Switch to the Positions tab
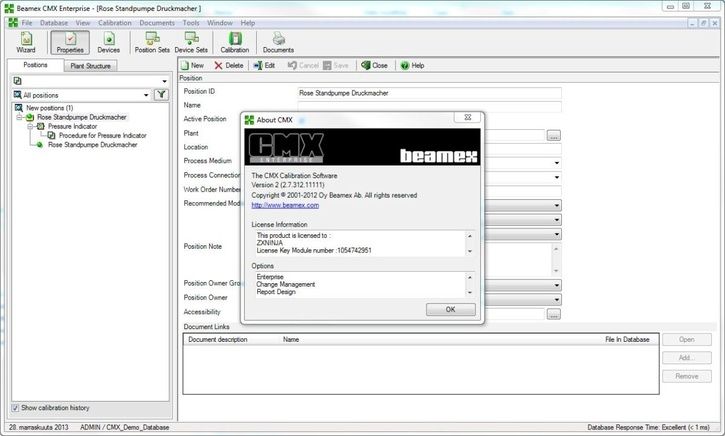This screenshot has width=725, height=436. pos(35,65)
